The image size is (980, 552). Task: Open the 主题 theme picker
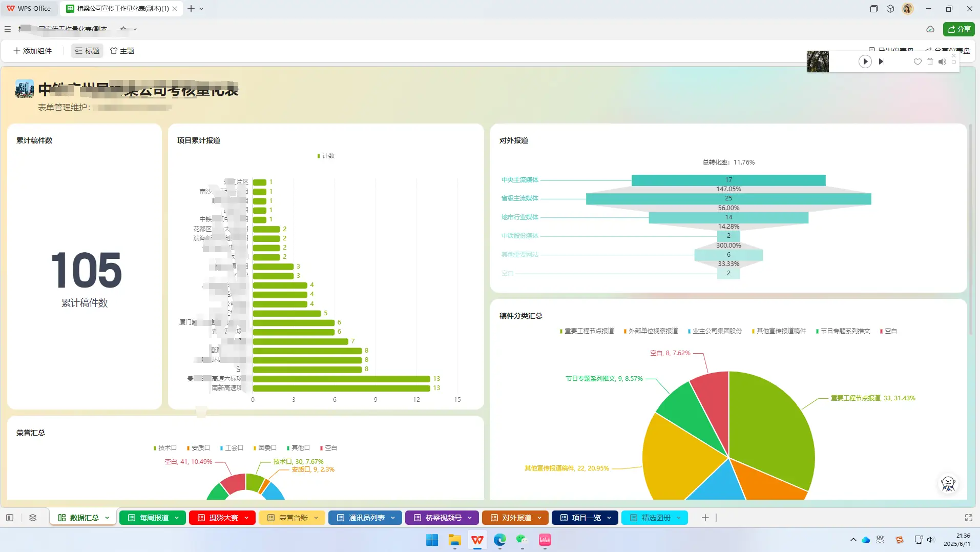pyautogui.click(x=122, y=51)
